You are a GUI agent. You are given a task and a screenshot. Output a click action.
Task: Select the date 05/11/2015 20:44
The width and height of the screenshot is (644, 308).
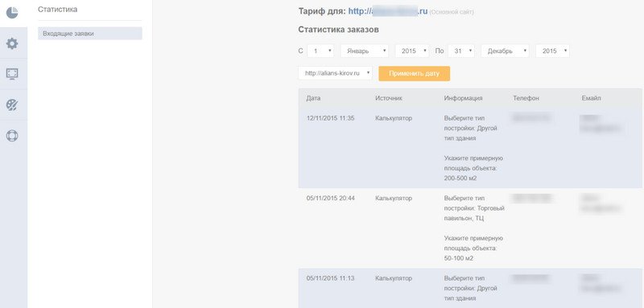click(x=331, y=198)
